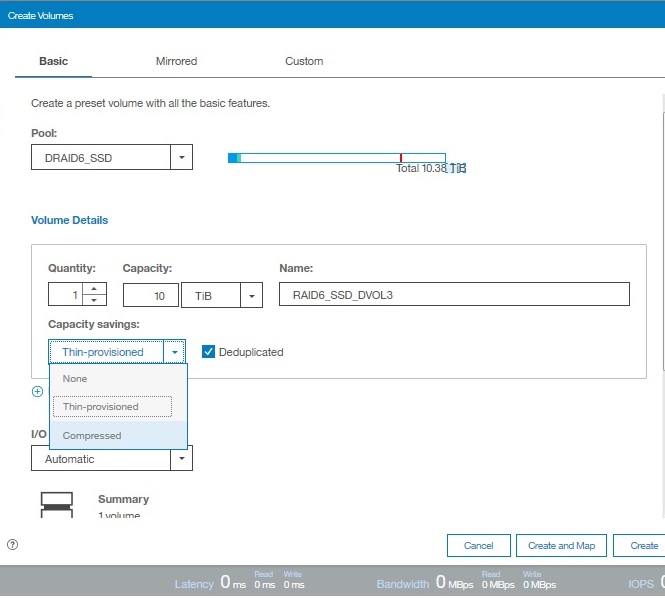Expand the TiB capacity unit dropdown
Screen dimensions: 665x598
coord(251,295)
